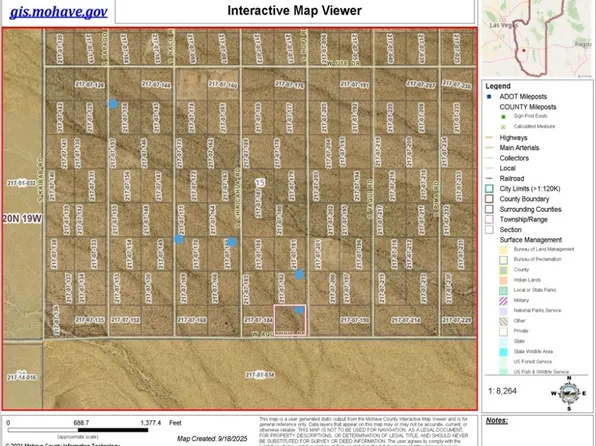
Task: Click the COUNTY Mileposts legend heading
Action: click(528, 107)
